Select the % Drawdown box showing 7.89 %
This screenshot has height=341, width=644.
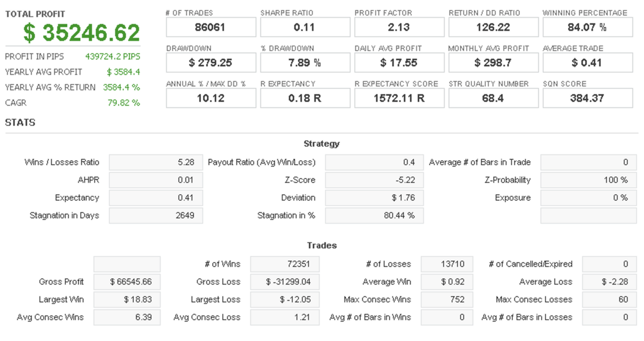(x=305, y=63)
